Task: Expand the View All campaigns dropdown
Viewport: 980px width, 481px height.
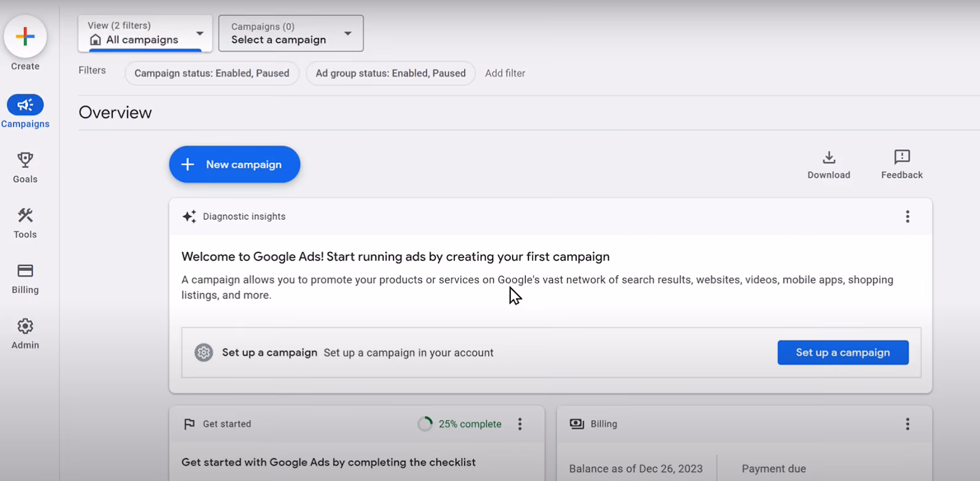Action: (x=145, y=34)
